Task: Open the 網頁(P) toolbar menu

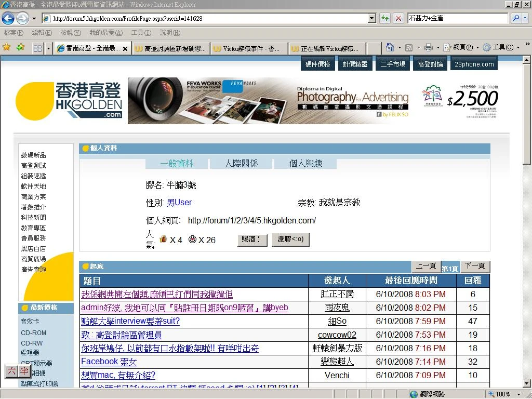Action: coord(461,47)
